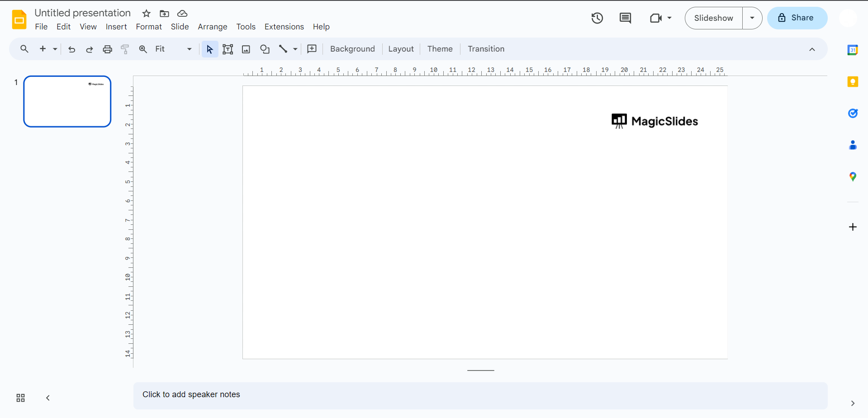Select the line tool

pyautogui.click(x=283, y=49)
